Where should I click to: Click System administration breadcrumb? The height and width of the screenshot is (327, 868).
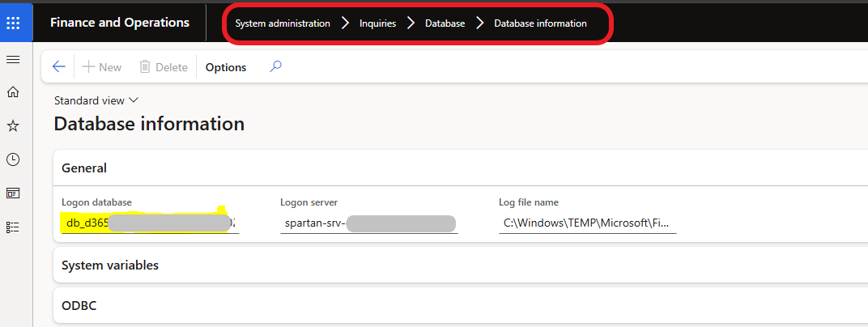click(283, 23)
